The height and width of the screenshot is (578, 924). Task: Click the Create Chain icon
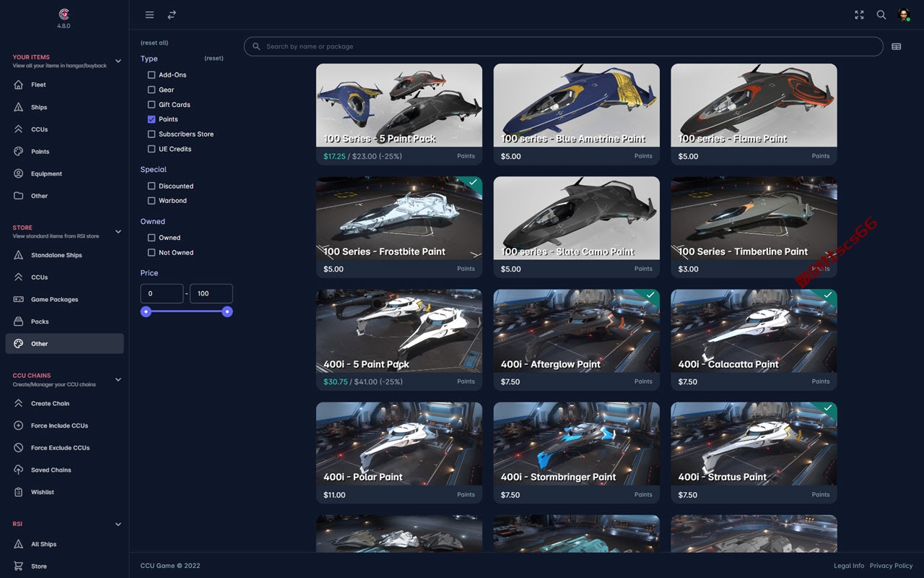[19, 403]
